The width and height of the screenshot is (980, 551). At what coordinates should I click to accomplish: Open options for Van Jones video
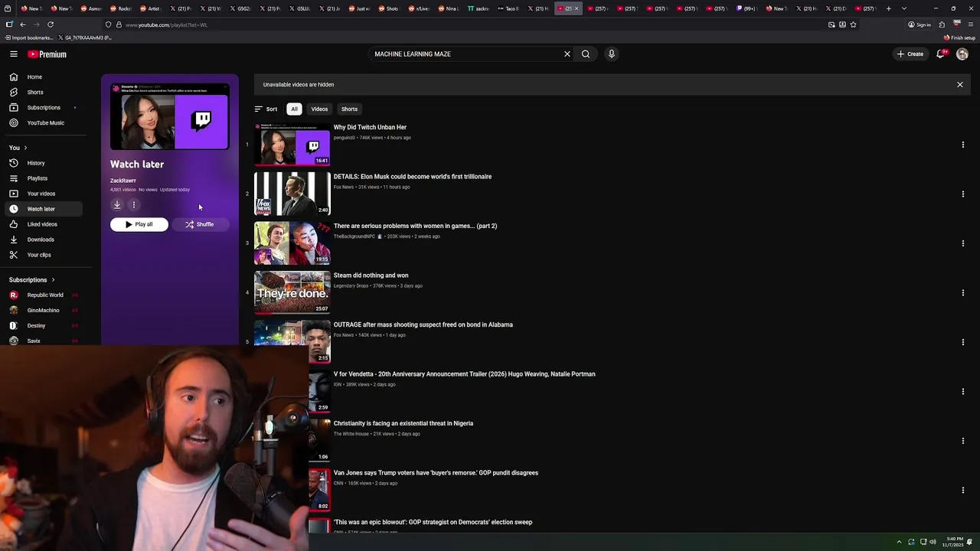tap(962, 490)
